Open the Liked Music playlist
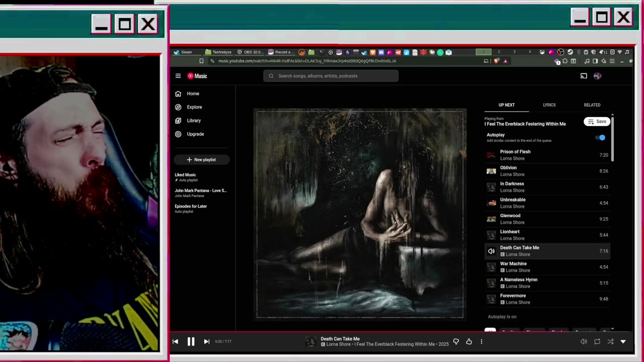644x362 pixels. [x=202, y=177]
